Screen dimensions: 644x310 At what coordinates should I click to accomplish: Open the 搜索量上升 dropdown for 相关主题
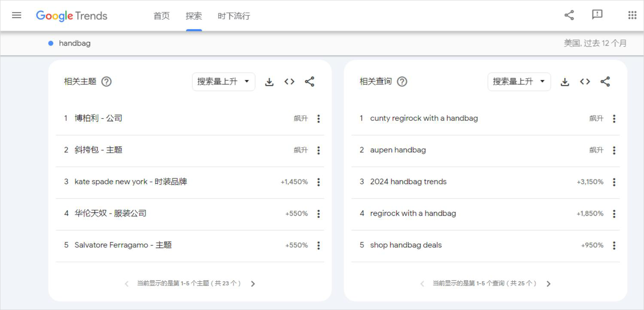tap(223, 81)
